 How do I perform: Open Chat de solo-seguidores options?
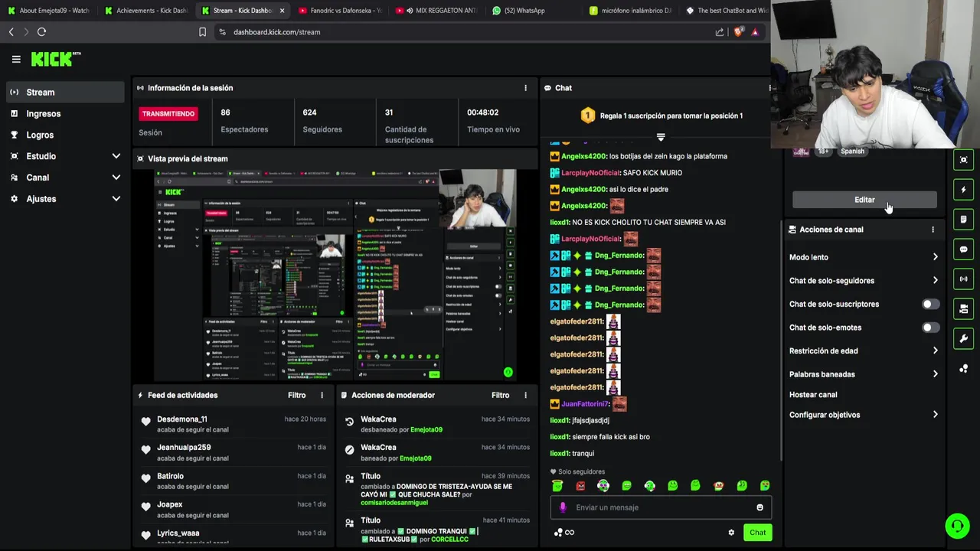click(864, 281)
